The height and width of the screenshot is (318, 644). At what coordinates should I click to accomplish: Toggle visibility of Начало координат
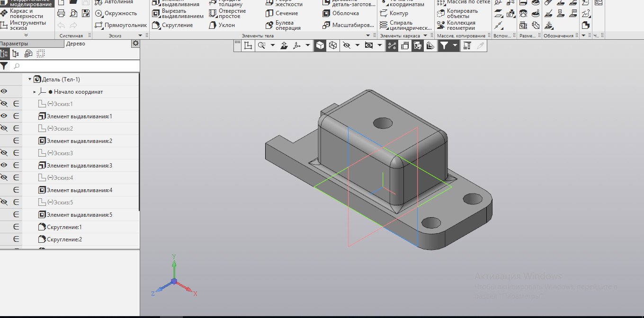4,91
